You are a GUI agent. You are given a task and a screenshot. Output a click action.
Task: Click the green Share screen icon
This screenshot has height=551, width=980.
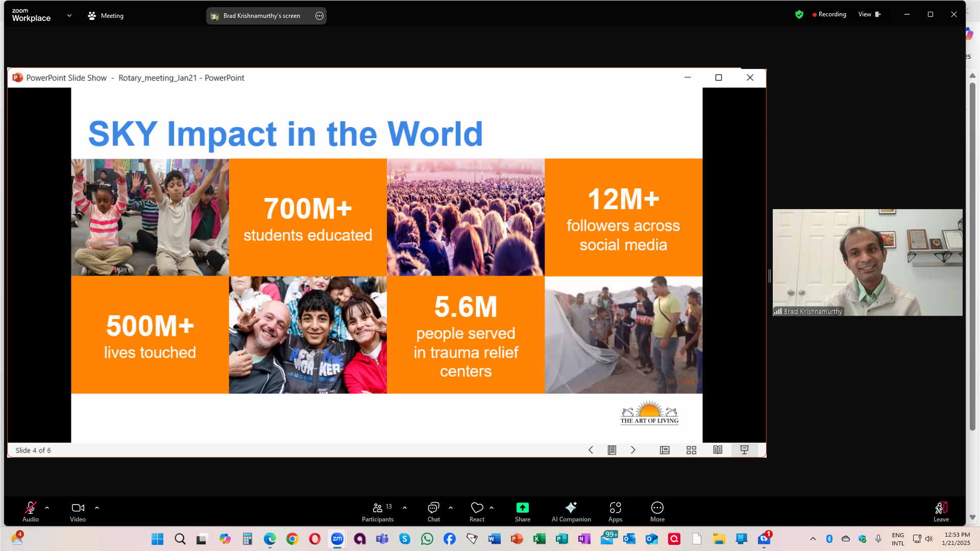pos(522,508)
